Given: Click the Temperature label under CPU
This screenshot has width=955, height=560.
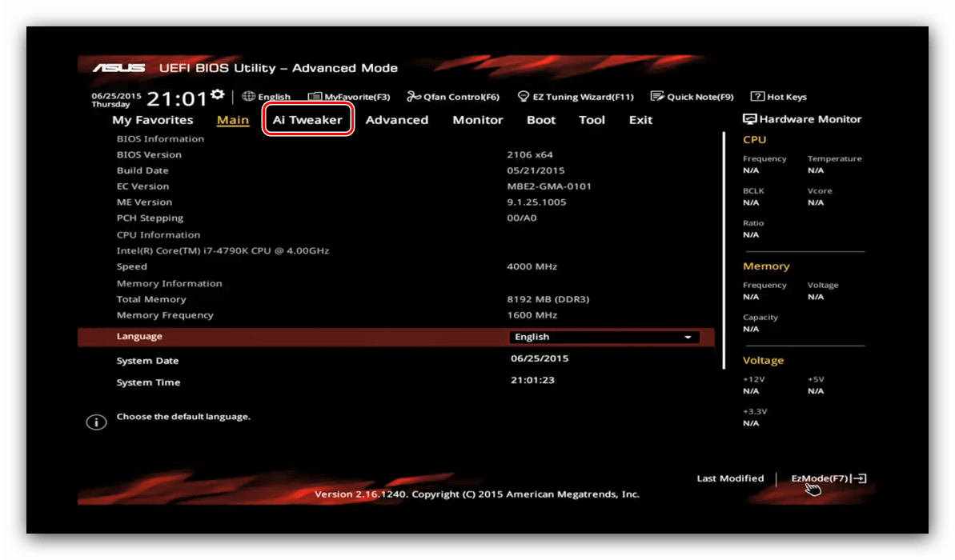Looking at the screenshot, I should tap(835, 159).
